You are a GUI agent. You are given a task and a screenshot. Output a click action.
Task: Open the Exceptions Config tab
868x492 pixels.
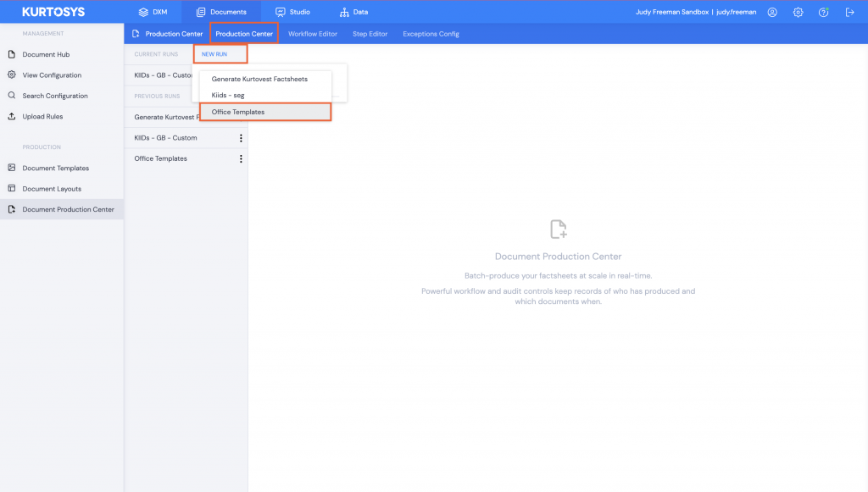click(x=431, y=34)
